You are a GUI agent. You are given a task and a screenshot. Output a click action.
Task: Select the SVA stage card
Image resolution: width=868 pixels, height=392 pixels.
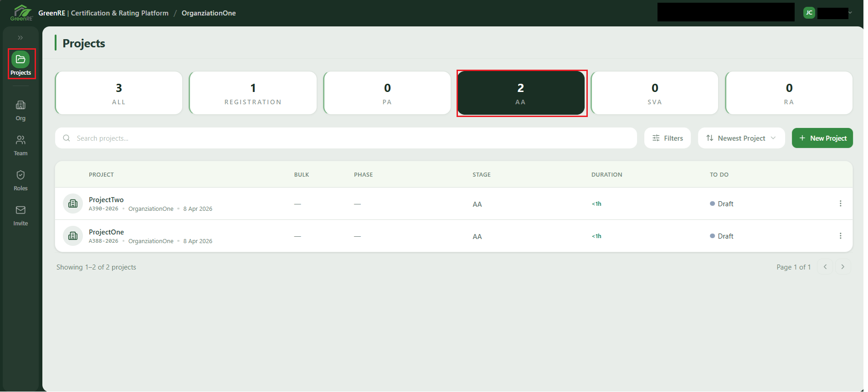tap(655, 93)
